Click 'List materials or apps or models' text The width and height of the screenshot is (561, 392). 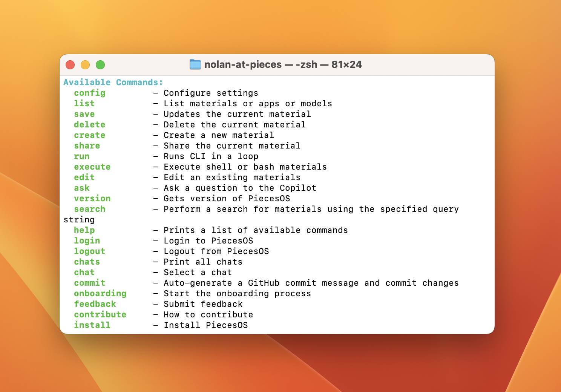coord(248,103)
